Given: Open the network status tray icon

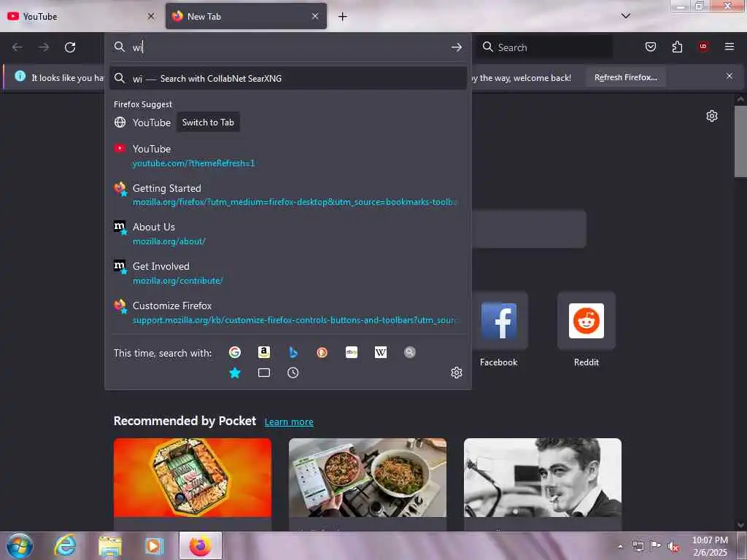Looking at the screenshot, I should tap(638, 546).
